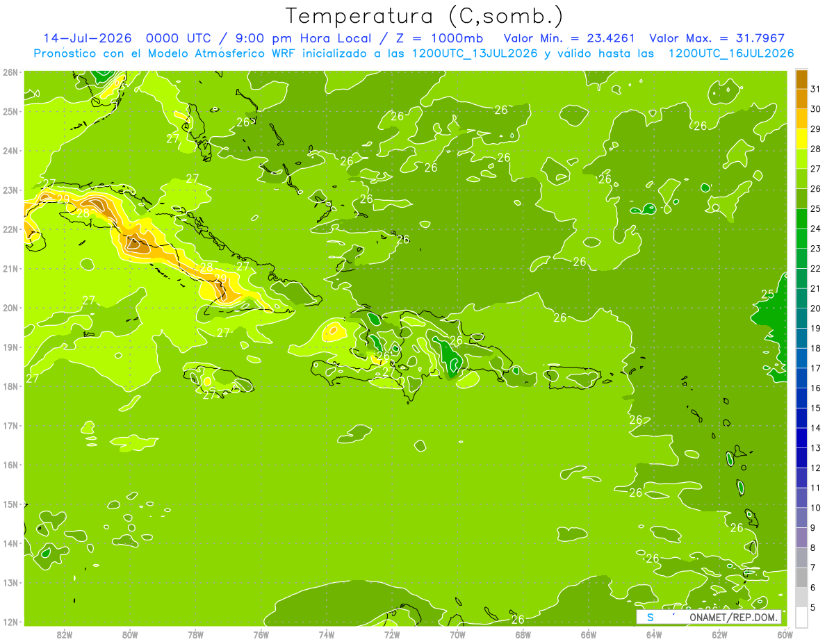Click the "16N" latitude label

(10, 465)
